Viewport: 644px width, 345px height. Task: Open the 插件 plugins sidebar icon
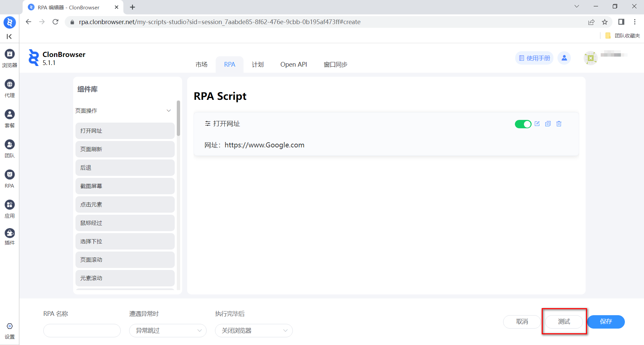9,236
